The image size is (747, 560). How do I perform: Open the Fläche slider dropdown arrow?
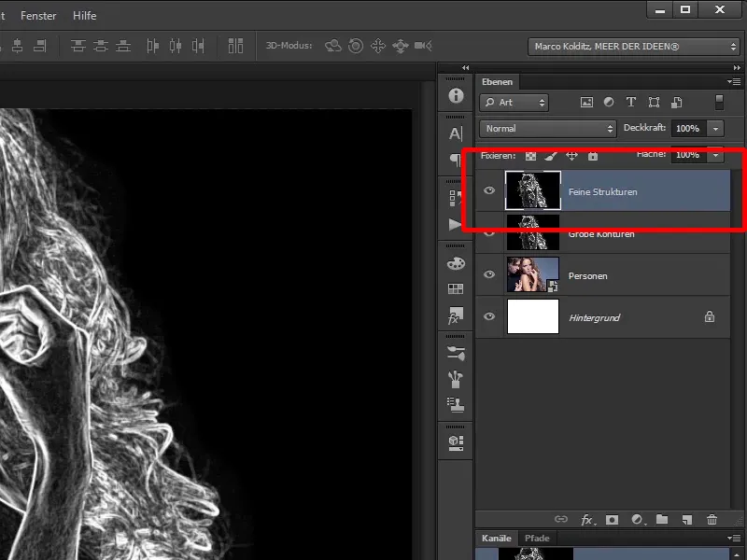click(x=715, y=155)
